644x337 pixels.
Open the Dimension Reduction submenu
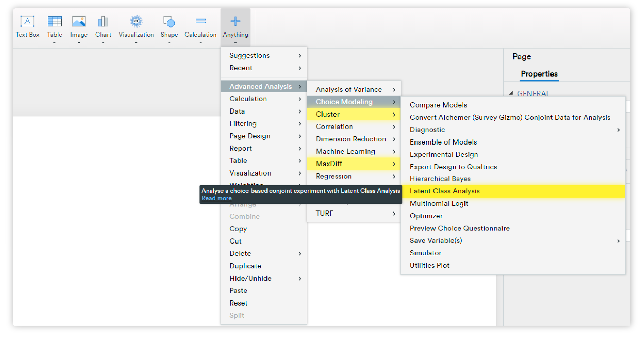point(354,139)
